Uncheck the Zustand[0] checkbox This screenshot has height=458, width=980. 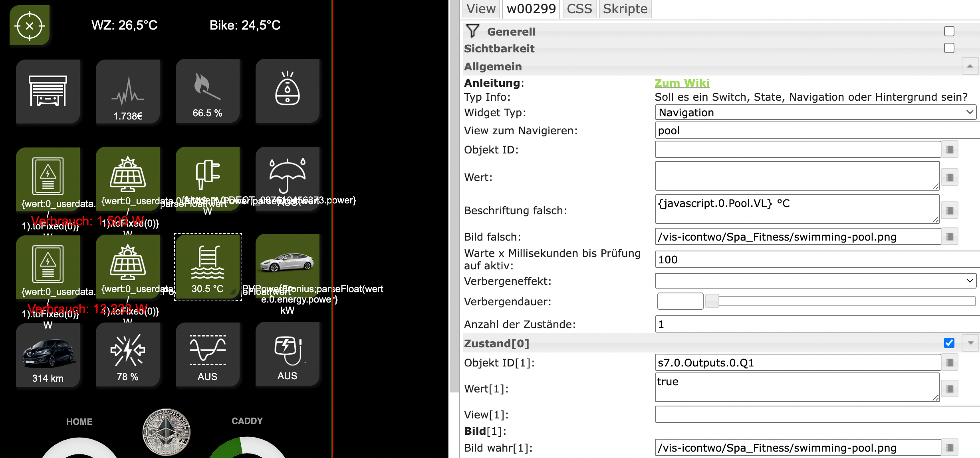point(949,343)
